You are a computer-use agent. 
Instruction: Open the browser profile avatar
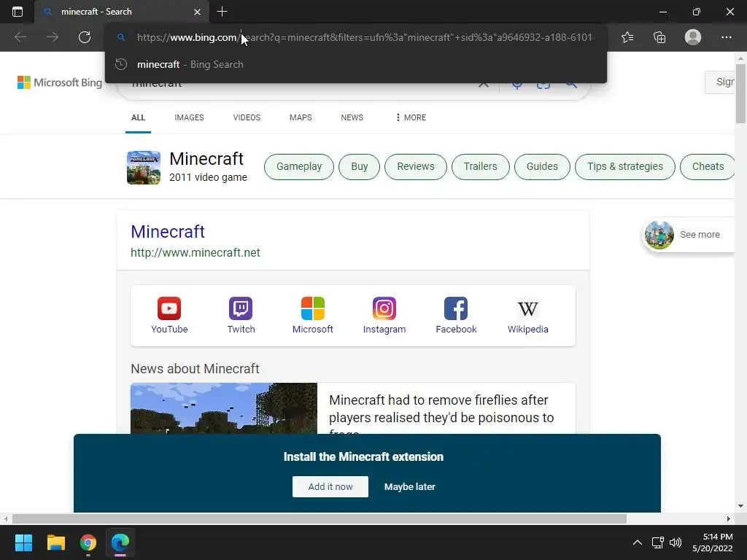(693, 37)
